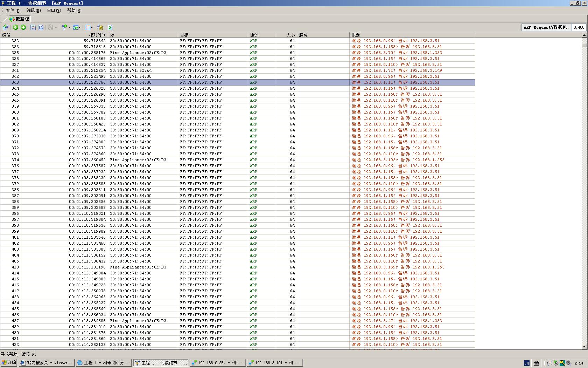Click the green forward arrow toolbar icon

(x=23, y=27)
